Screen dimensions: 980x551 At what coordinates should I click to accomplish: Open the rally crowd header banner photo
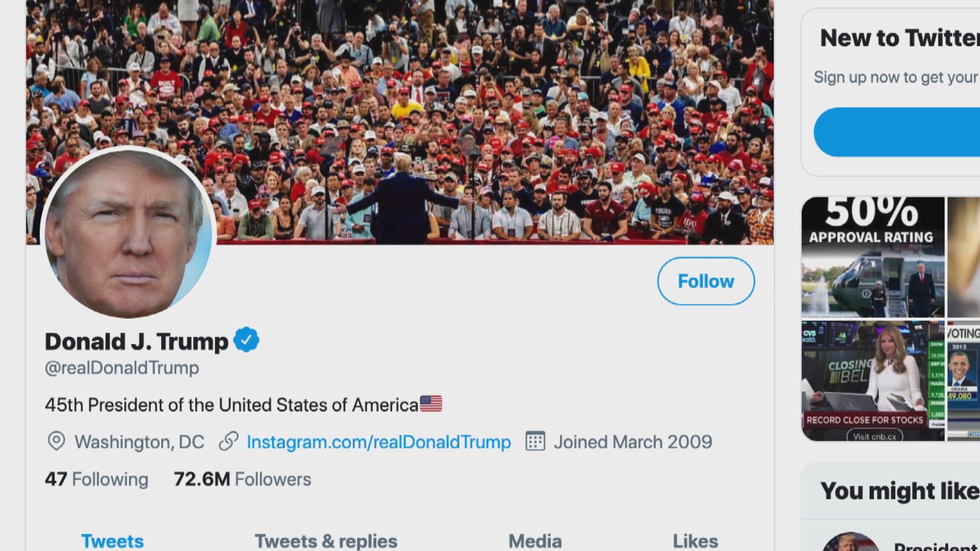459,102
